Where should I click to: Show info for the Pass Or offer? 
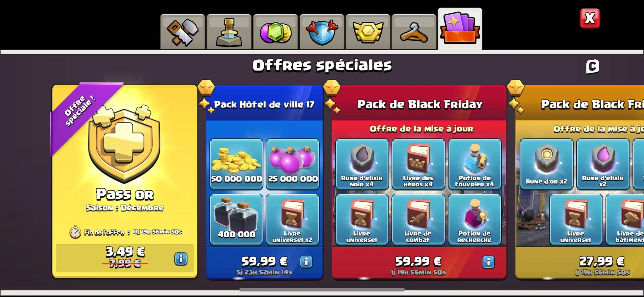tap(181, 259)
